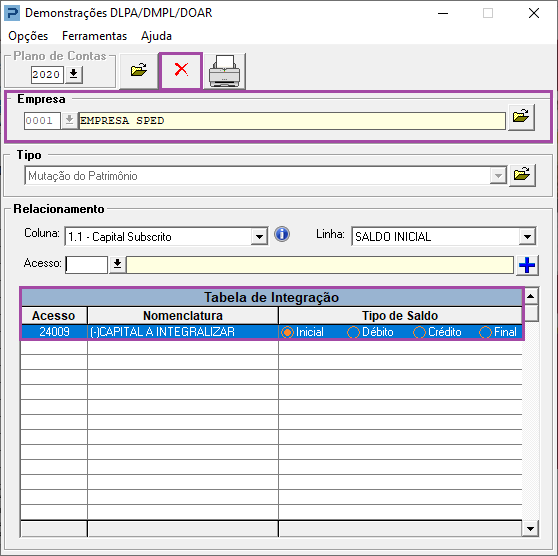This screenshot has width=558, height=556.
Task: Click folder icon beside Tipo dropdown
Action: (522, 175)
